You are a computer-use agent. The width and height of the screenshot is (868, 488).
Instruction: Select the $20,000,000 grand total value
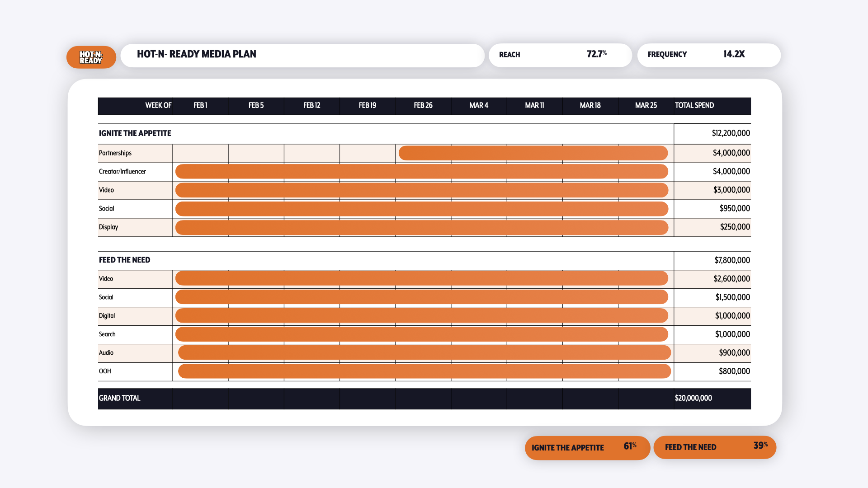(693, 398)
